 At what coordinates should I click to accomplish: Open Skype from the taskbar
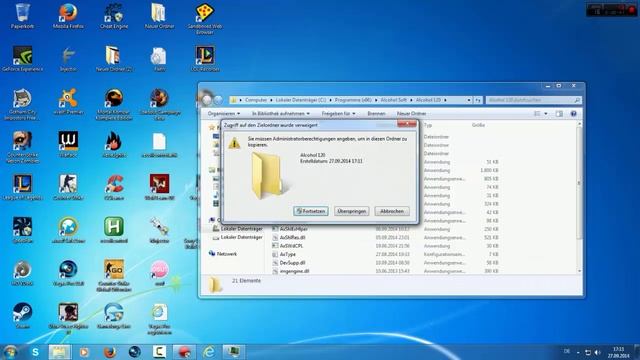tap(36, 352)
